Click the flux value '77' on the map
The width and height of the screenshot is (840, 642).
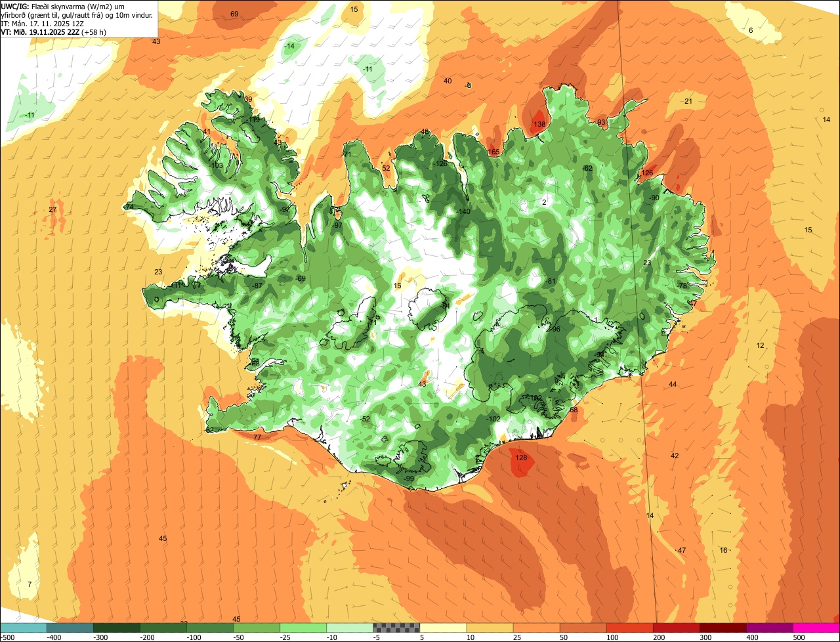pos(257,438)
